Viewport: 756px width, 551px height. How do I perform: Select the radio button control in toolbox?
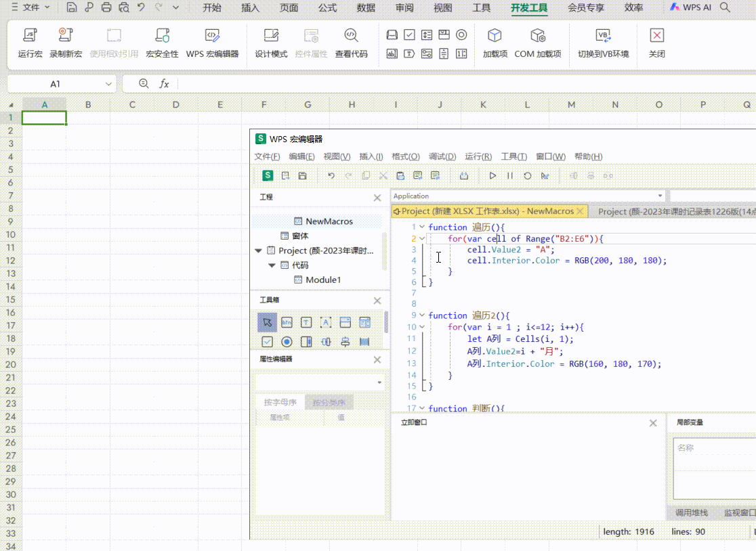[287, 342]
